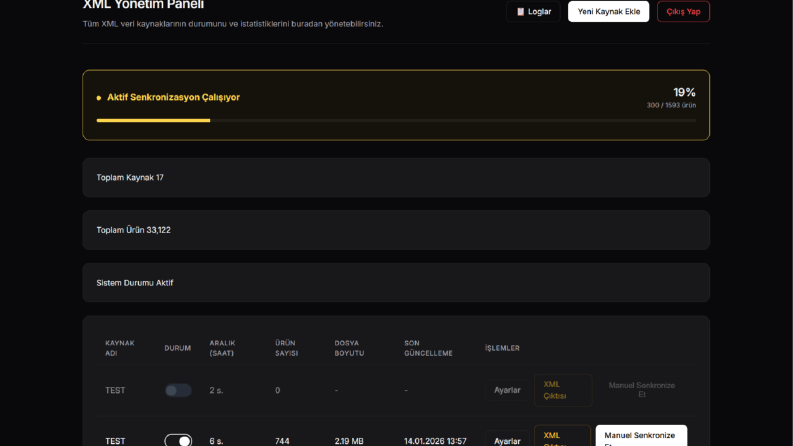Open XML Çıktısı for the 2 s. interval row
This screenshot has height=446, width=793.
tap(563, 390)
